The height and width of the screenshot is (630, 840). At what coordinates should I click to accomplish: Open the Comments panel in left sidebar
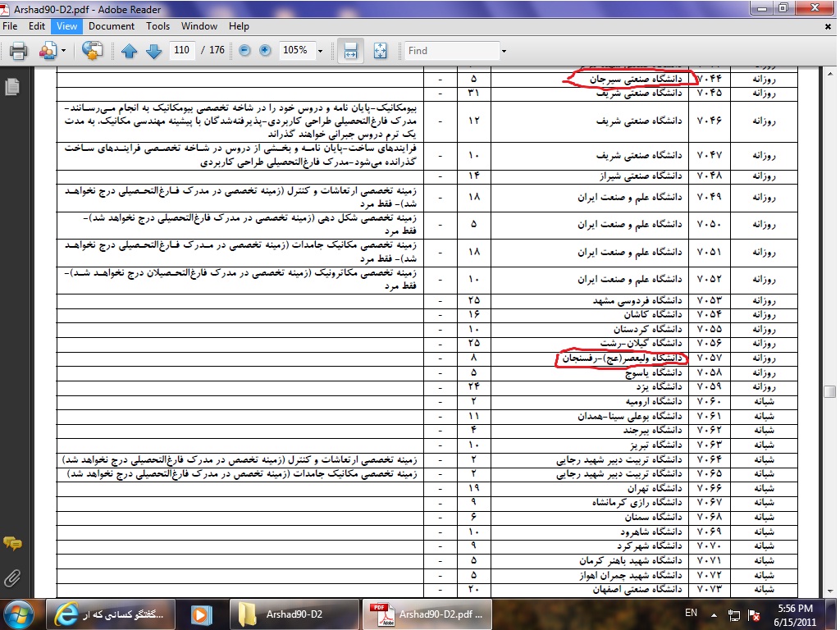[x=12, y=543]
